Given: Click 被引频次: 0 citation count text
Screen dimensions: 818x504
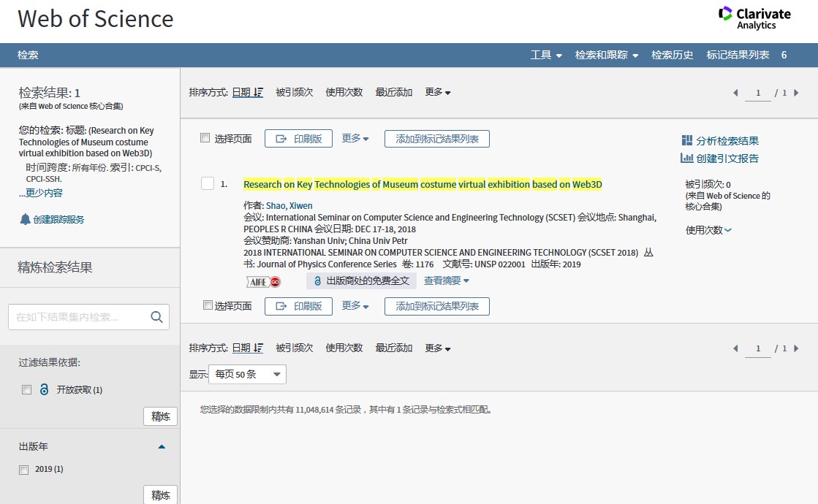Looking at the screenshot, I should click(708, 184).
